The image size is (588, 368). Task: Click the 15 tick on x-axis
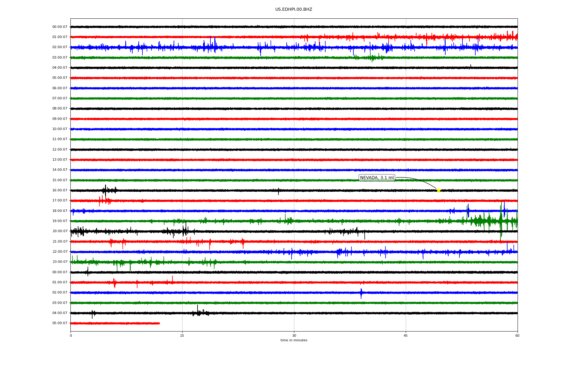pyautogui.click(x=182, y=335)
